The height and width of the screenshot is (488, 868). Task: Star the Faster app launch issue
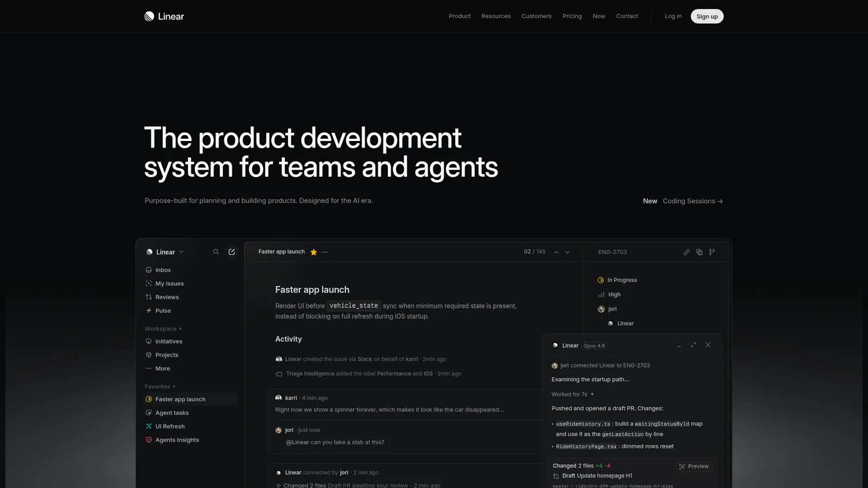tap(314, 252)
